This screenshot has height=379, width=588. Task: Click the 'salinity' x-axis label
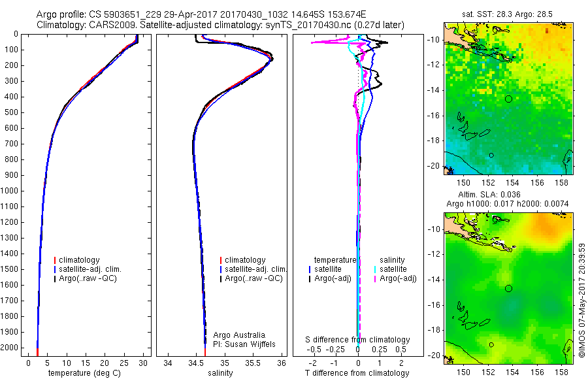pos(221,373)
